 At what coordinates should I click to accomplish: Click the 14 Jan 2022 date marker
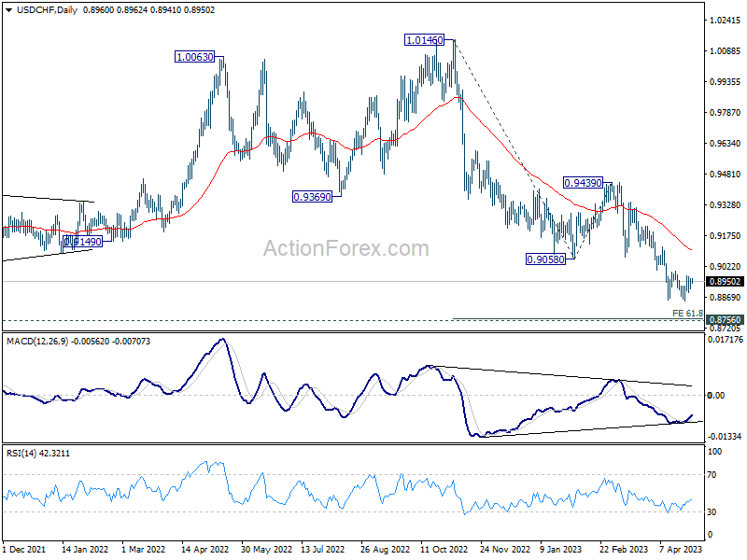click(x=85, y=549)
